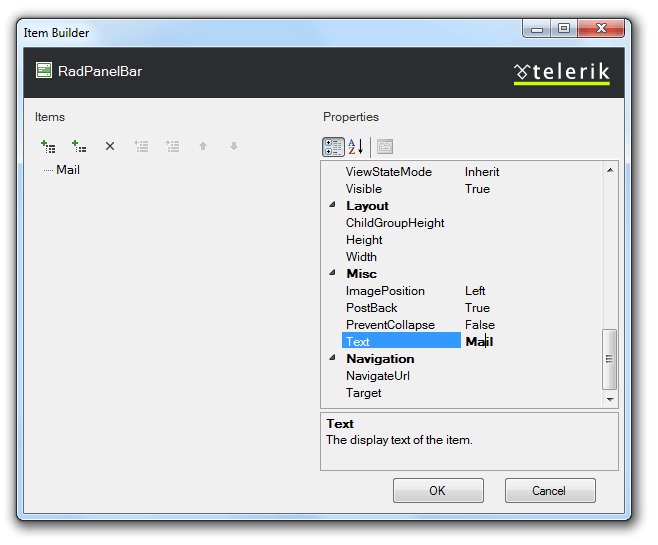Image resolution: width=658 pixels, height=545 pixels.
Task: Minimize the Item Builder window
Action: [x=536, y=29]
